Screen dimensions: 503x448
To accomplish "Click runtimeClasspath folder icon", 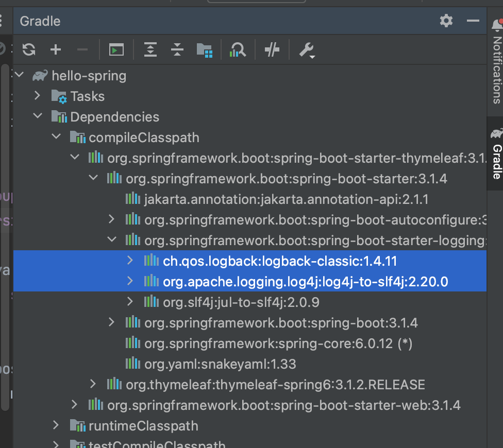I will pyautogui.click(x=78, y=425).
